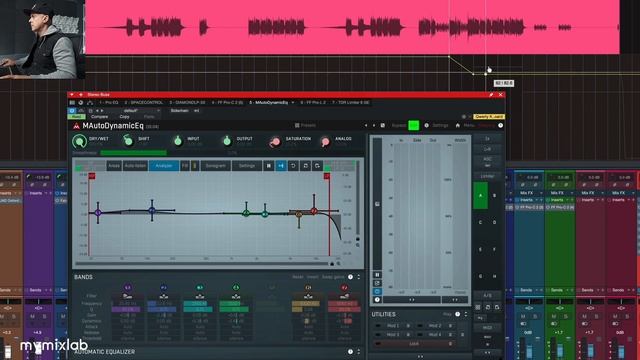
Task: Click the undo arrow icon in EQ toolbar
Action: 293,166
